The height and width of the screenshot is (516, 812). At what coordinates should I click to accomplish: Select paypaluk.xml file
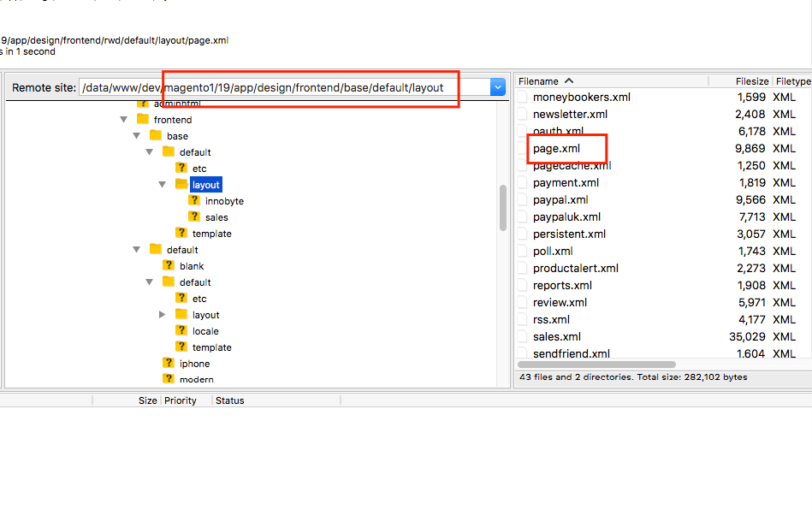[x=567, y=216]
